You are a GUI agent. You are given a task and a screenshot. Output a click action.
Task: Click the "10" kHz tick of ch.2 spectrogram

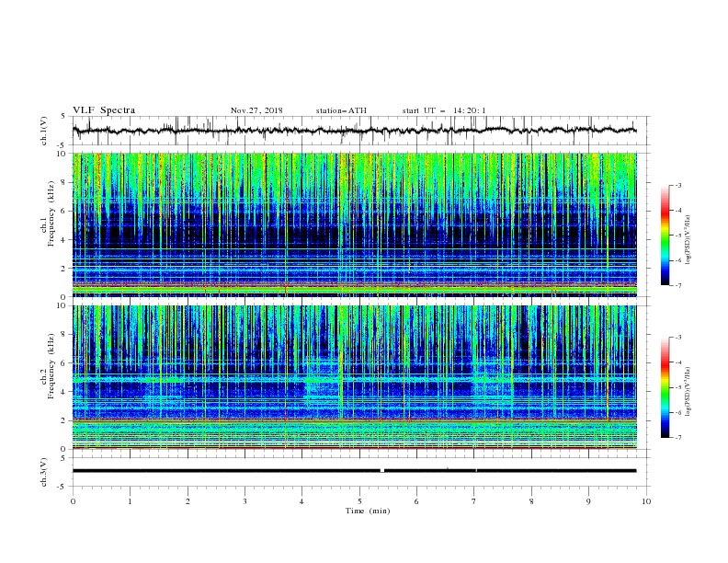(x=63, y=305)
